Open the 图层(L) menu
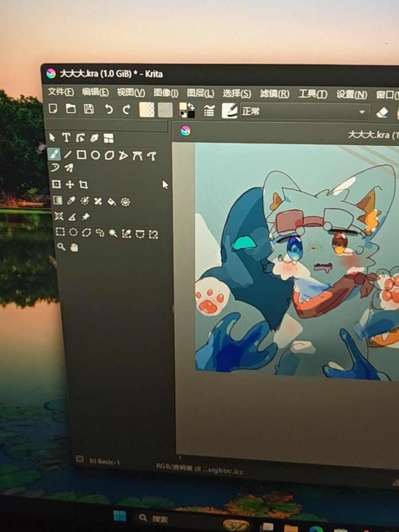The height and width of the screenshot is (532, 399). pyautogui.click(x=200, y=94)
